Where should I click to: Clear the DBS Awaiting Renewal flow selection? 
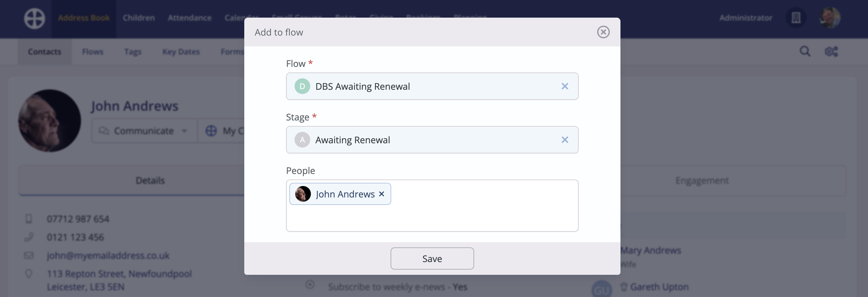[x=565, y=86]
